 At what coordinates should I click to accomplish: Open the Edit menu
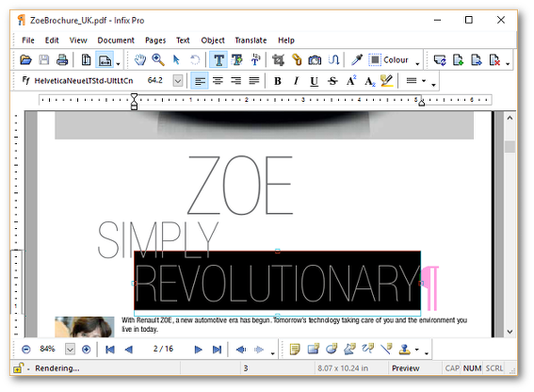52,41
